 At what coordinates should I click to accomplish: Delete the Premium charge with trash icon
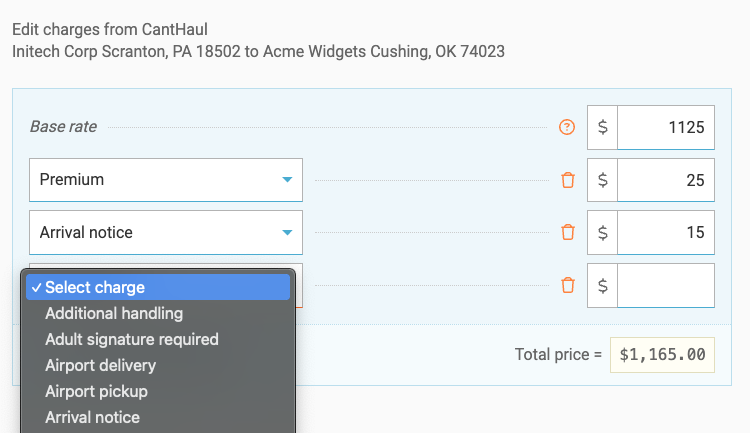[568, 180]
